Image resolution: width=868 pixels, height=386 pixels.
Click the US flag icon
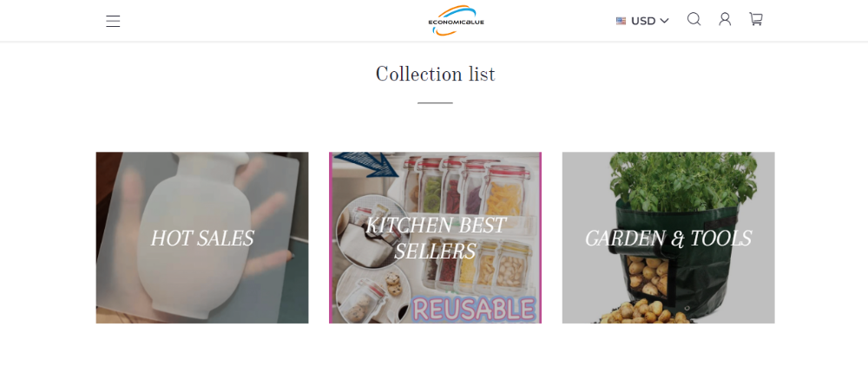point(621,21)
